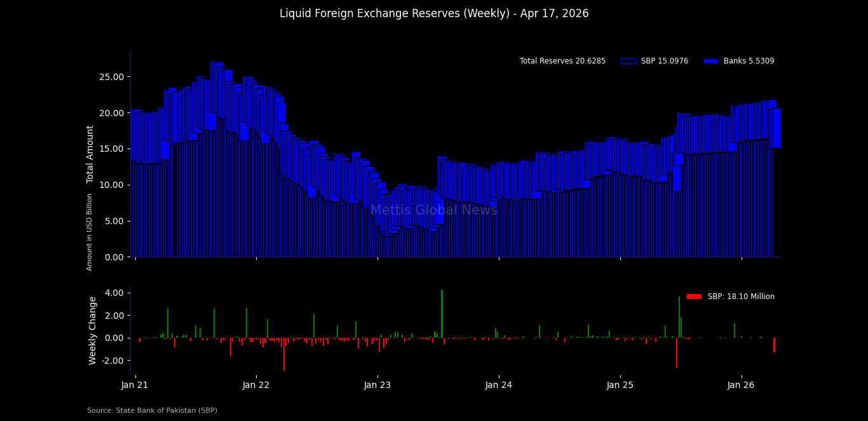Click the Mettis Global News watermark

(x=433, y=210)
